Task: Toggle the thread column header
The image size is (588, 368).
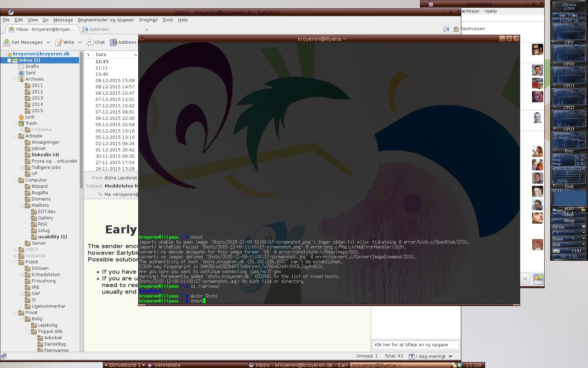Action: point(89,55)
